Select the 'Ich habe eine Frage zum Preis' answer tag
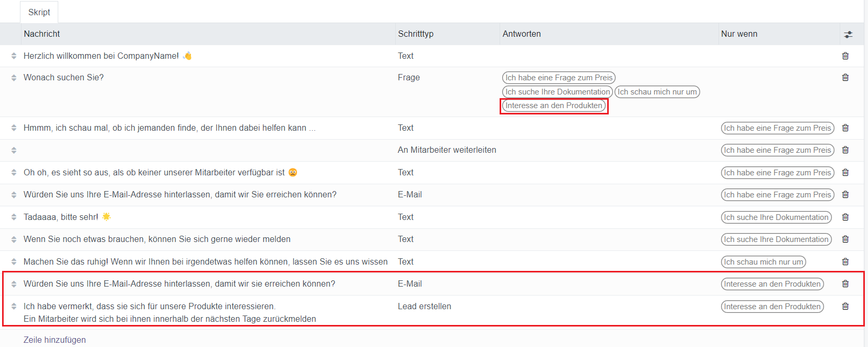 [558, 78]
